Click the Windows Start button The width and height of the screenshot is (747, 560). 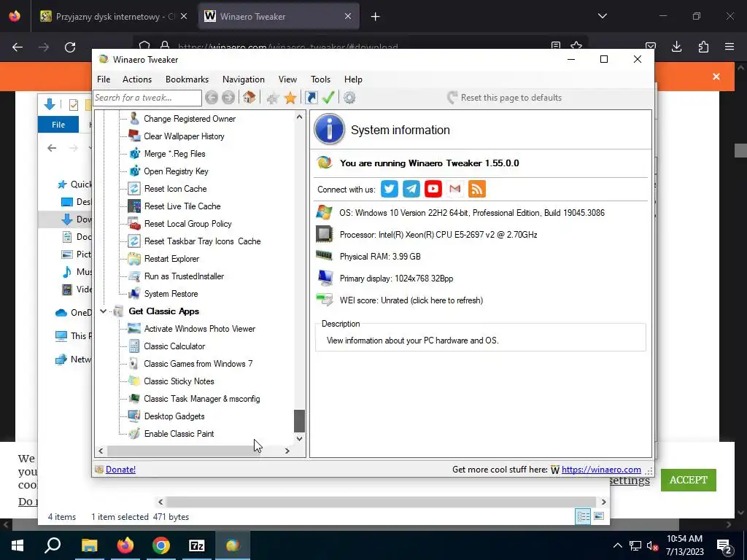tap(18, 545)
